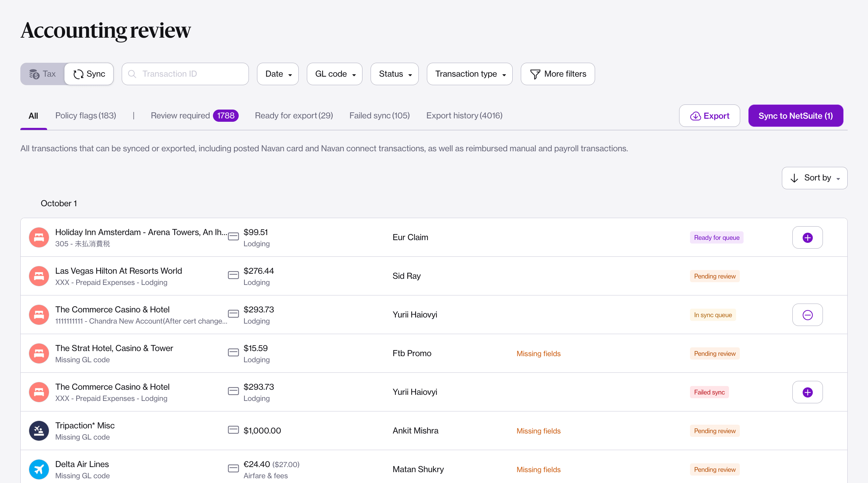The height and width of the screenshot is (483, 868).
Task: Switch to Sync mode toggle
Action: pyautogui.click(x=89, y=74)
